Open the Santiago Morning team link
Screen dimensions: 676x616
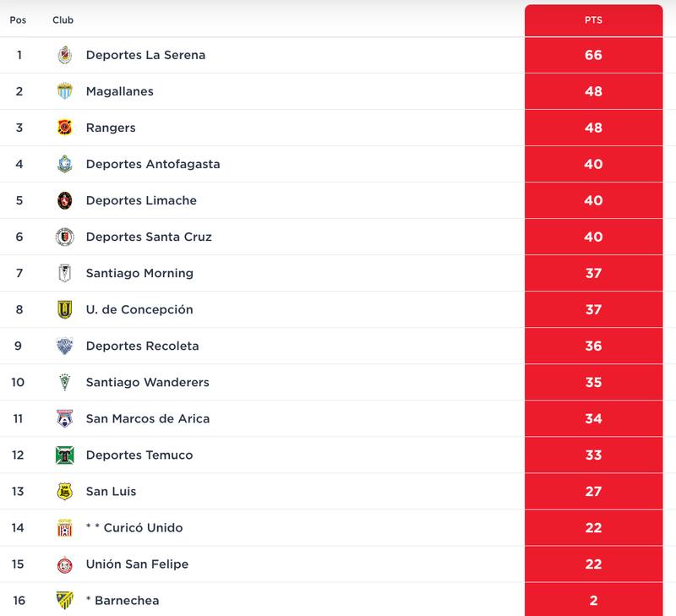139,273
